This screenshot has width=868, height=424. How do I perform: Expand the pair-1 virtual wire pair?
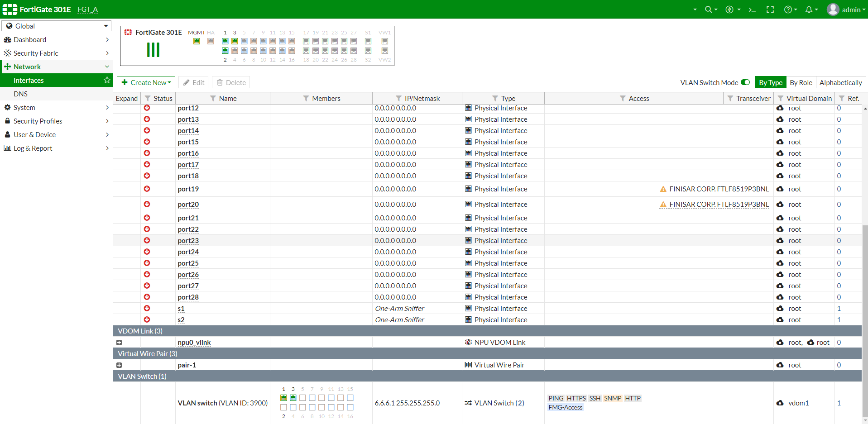(x=119, y=365)
